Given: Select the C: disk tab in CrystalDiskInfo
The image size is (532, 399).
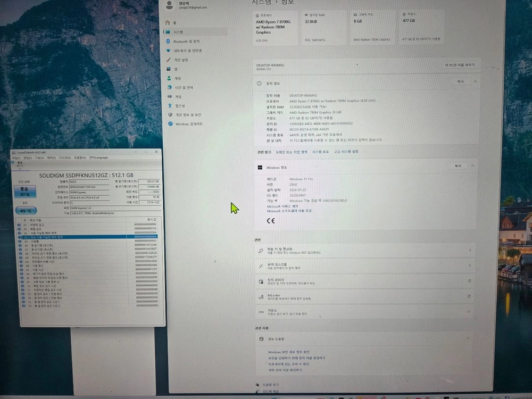Looking at the screenshot, I should tap(20, 164).
